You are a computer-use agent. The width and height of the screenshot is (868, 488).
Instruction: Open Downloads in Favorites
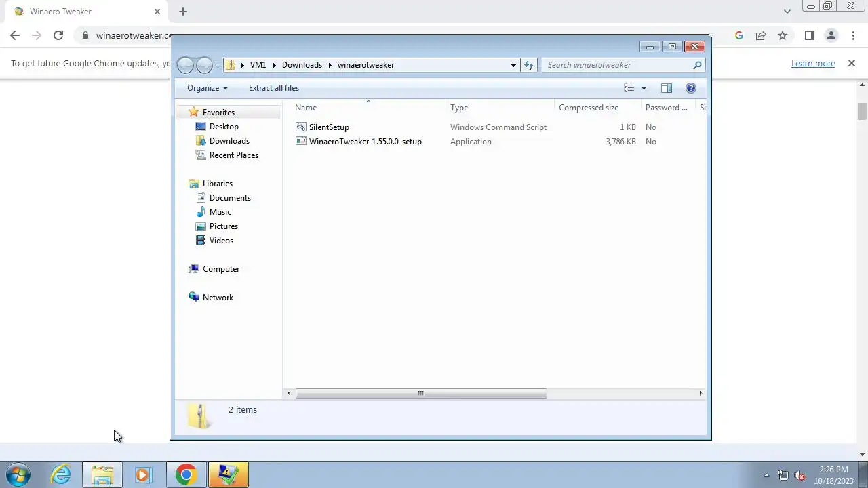(222, 141)
